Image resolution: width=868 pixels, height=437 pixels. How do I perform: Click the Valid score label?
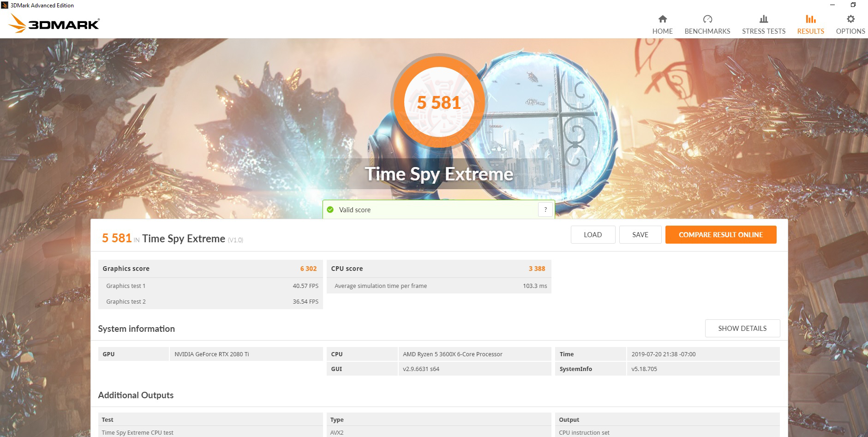(354, 210)
